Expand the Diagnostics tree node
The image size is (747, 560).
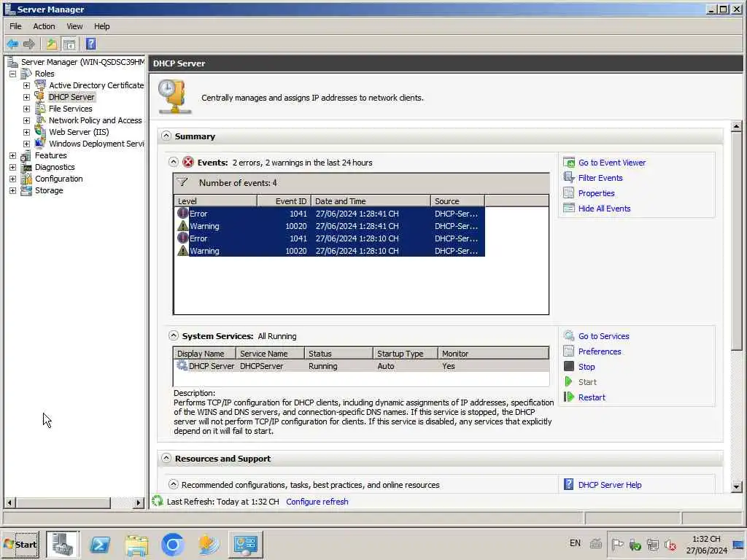click(x=13, y=167)
